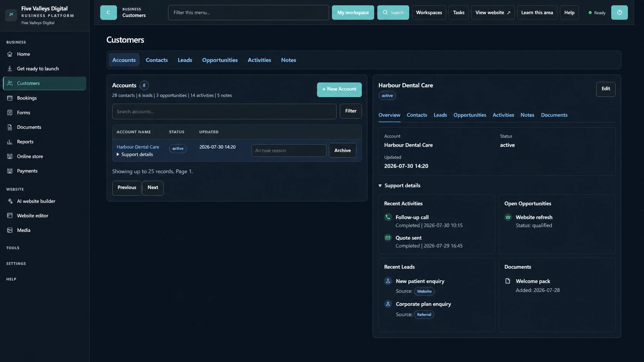Click the AI website builder icon

point(10,201)
